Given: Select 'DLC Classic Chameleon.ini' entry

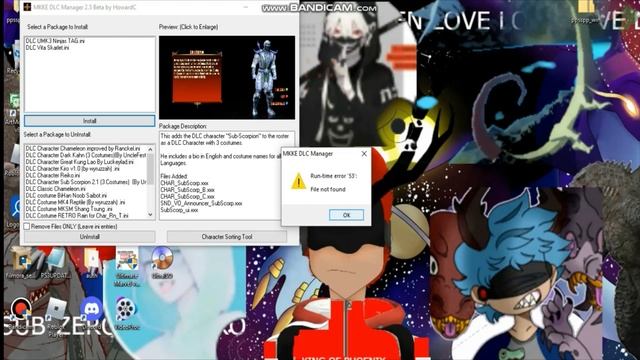Looking at the screenshot, I should tap(56, 189).
